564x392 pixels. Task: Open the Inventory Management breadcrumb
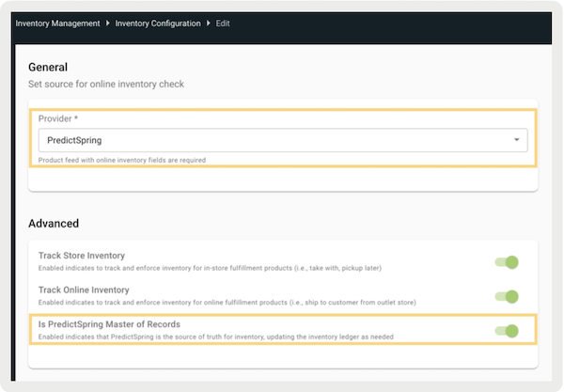tap(57, 24)
